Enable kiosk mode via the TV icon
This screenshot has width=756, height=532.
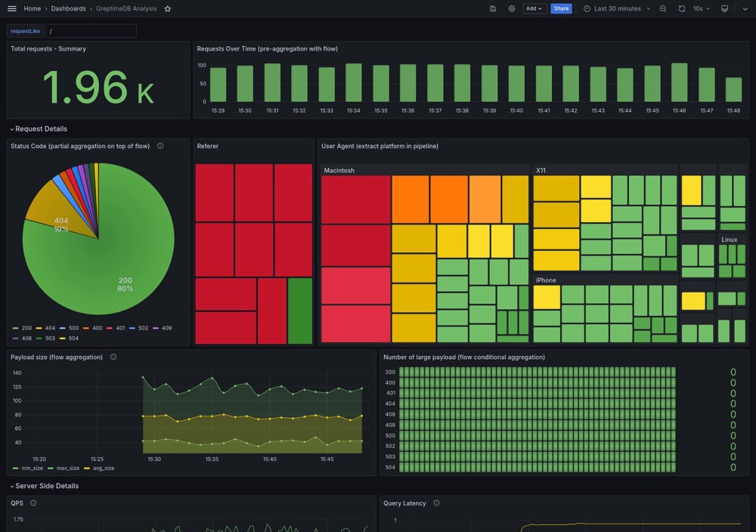click(x=725, y=8)
